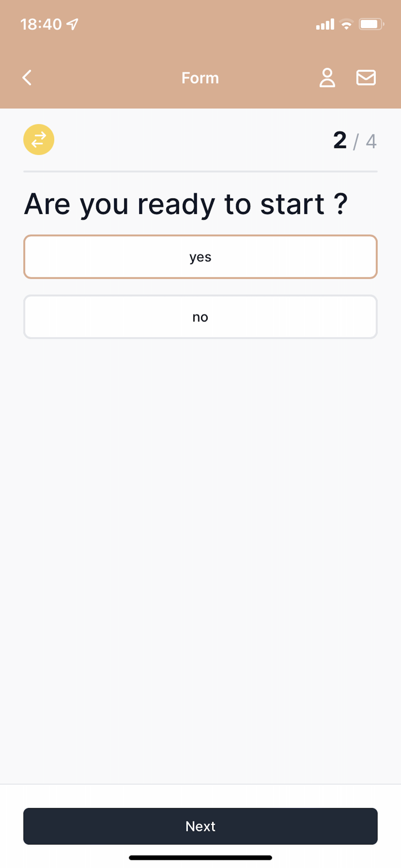Viewport: 401px width, 868px height.
Task: Tap the empty form area below the options
Action: tap(200, 542)
